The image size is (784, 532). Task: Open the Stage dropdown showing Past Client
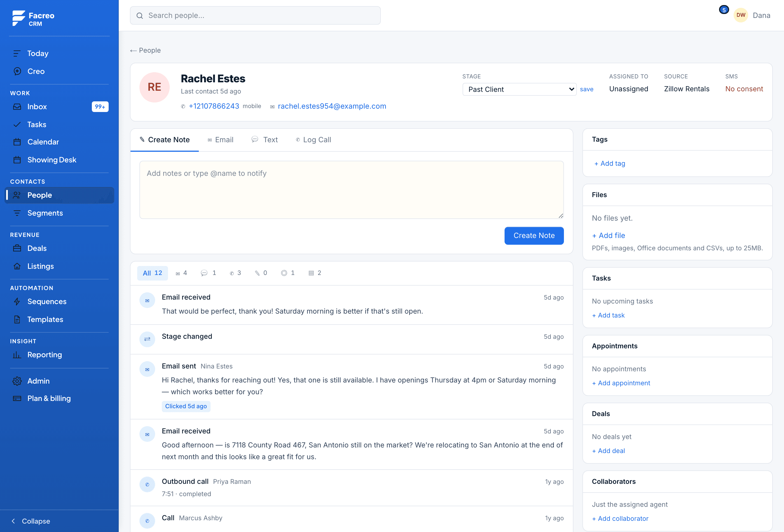[519, 89]
